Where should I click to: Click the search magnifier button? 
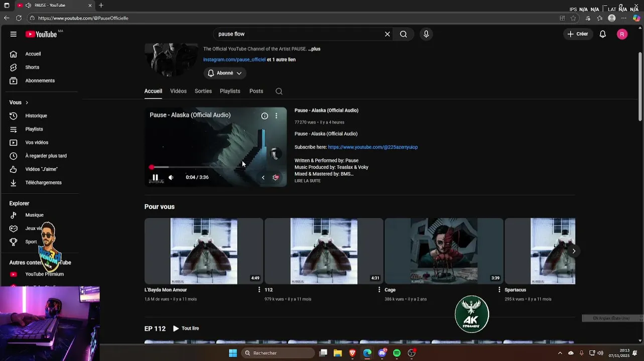point(403,34)
